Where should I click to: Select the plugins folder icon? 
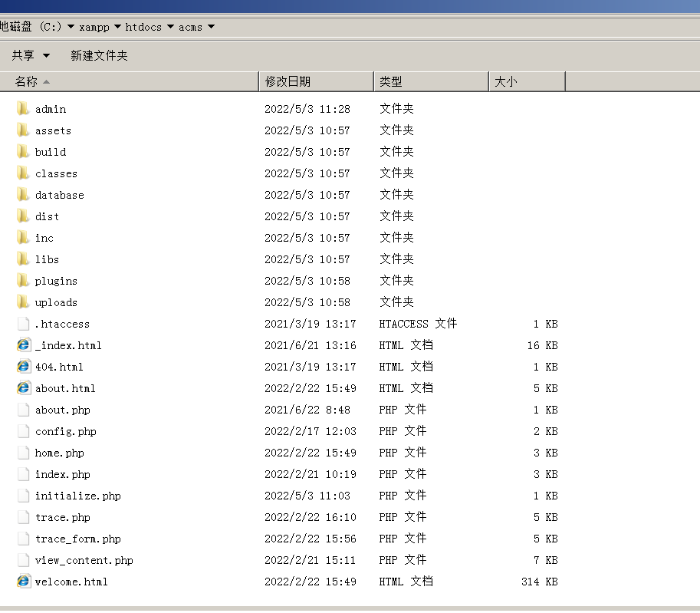coord(23,280)
